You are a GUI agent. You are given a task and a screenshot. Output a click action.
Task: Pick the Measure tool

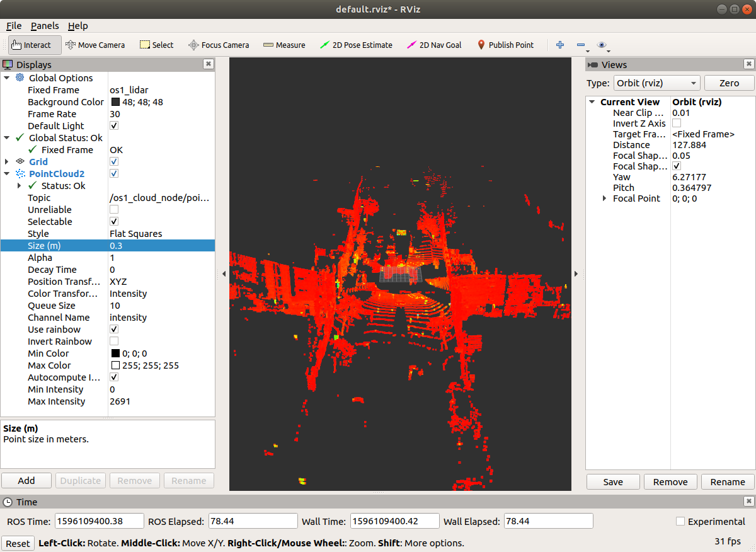tap(284, 45)
